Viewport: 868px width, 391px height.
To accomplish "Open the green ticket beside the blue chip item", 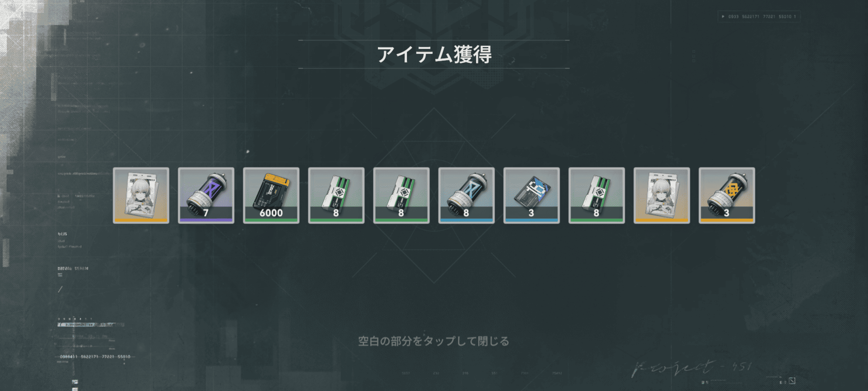I will pos(597,195).
